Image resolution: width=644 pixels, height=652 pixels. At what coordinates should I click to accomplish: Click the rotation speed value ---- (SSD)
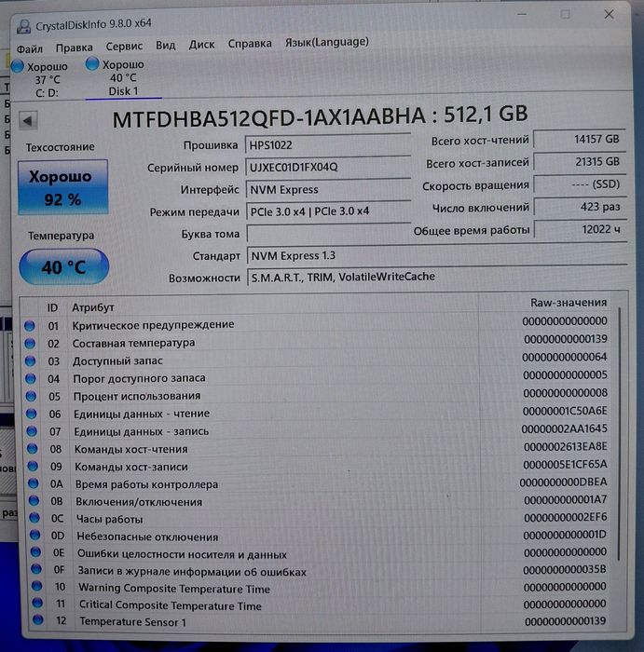[580, 184]
